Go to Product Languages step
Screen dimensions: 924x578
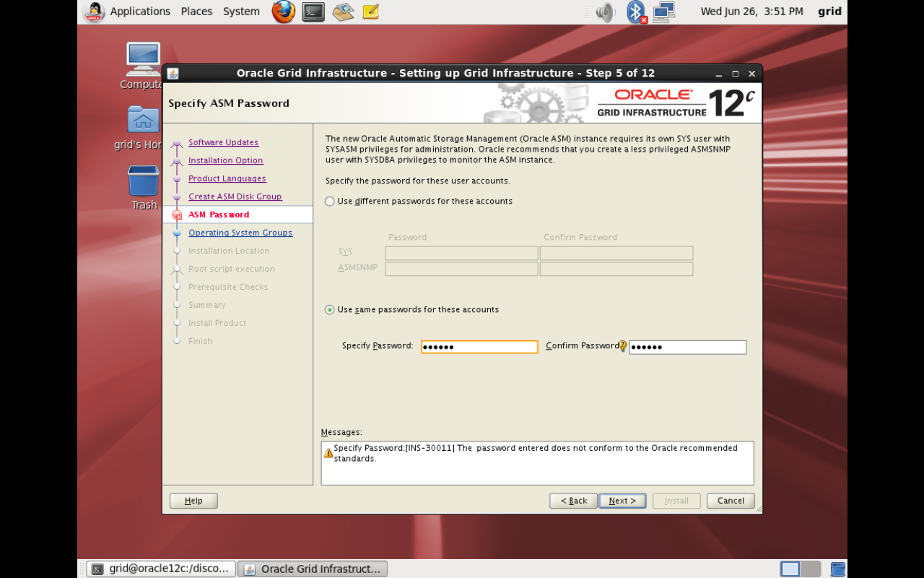coord(227,178)
